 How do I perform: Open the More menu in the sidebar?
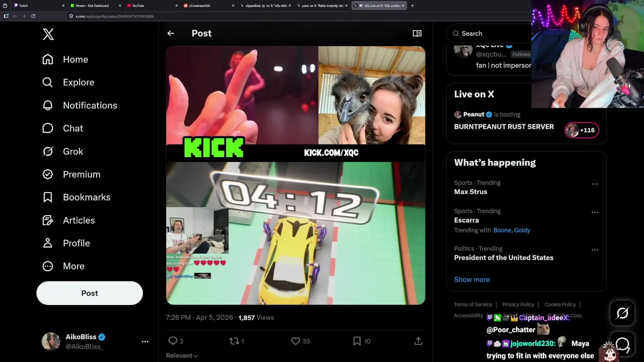tap(63, 266)
